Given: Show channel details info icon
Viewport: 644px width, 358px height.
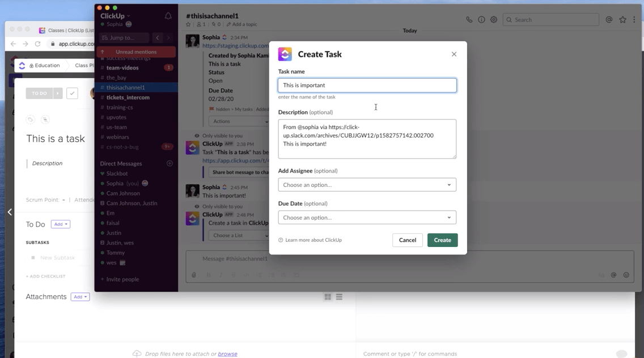Looking at the screenshot, I should point(481,20).
